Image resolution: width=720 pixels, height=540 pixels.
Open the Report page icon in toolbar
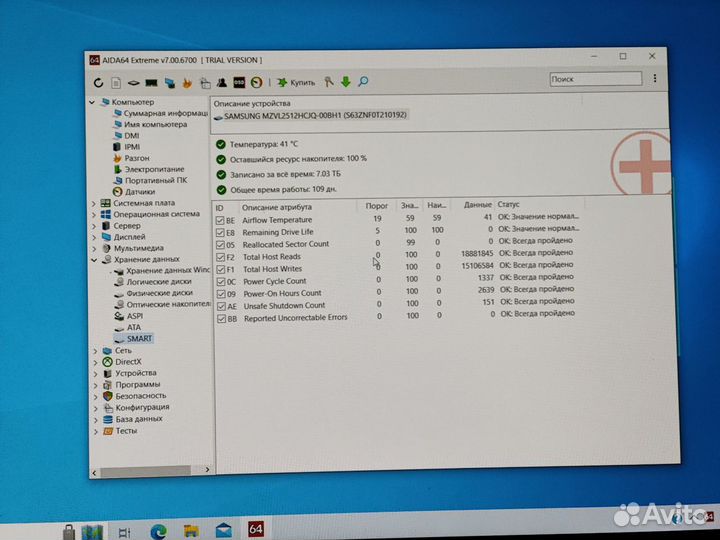click(x=116, y=83)
